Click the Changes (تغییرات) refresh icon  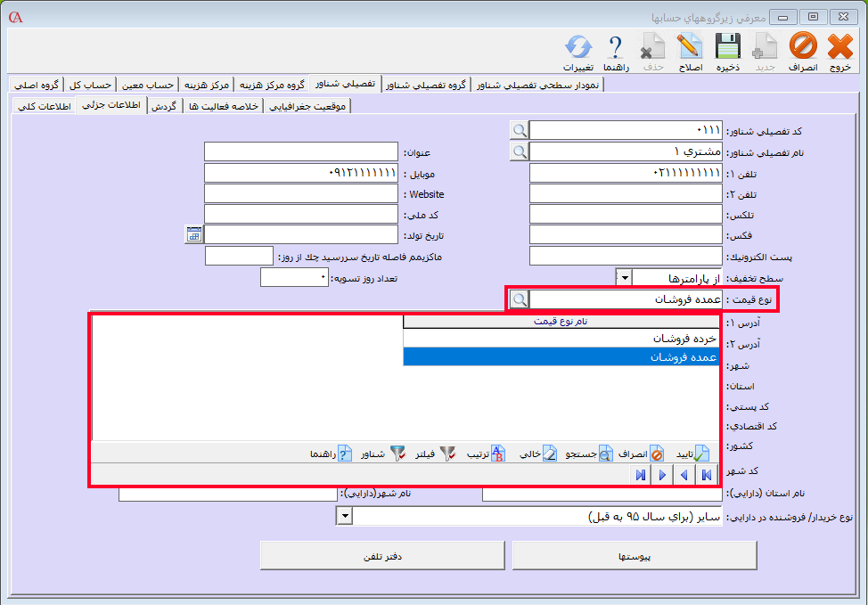(579, 47)
